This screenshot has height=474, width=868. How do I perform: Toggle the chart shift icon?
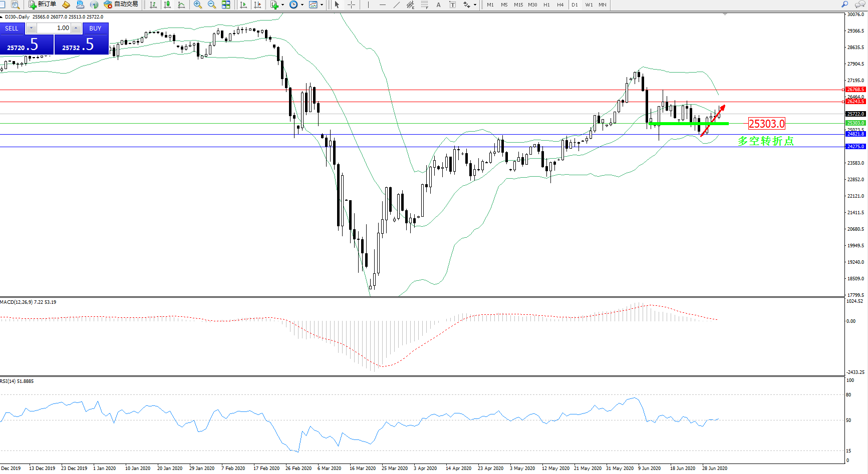(x=257, y=5)
